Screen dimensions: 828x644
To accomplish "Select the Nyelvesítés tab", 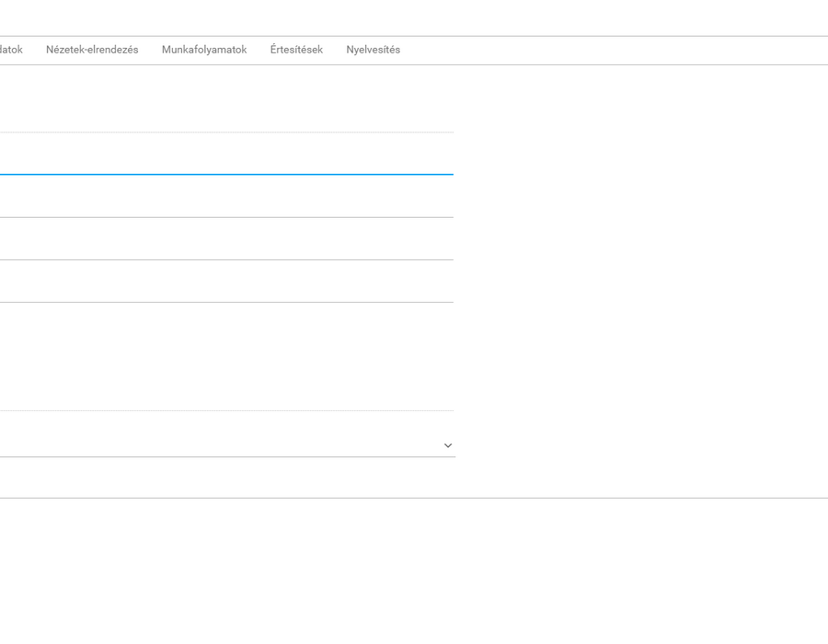I will click(x=374, y=50).
